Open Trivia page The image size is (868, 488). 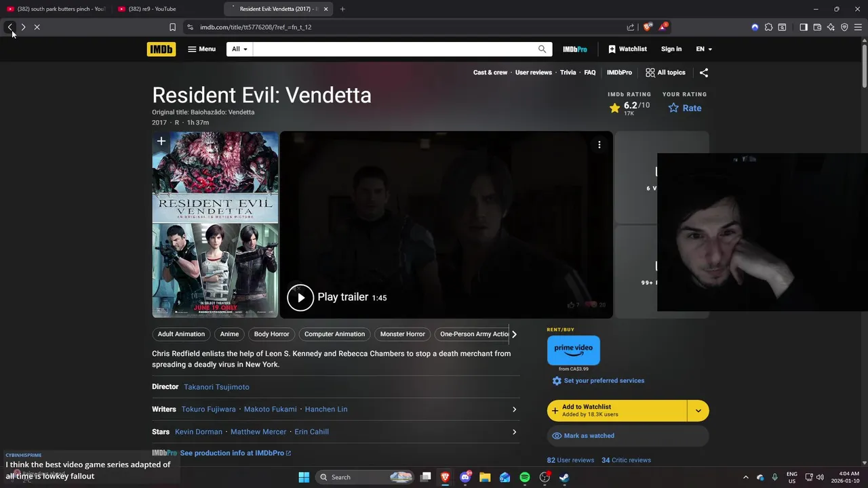coord(568,73)
